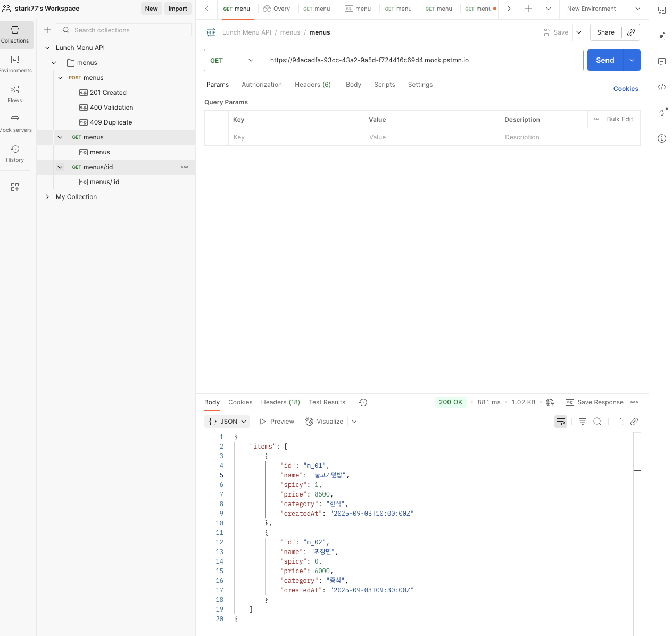Click the blue Send button
Viewport: 672px width, 636px height.
click(x=605, y=60)
